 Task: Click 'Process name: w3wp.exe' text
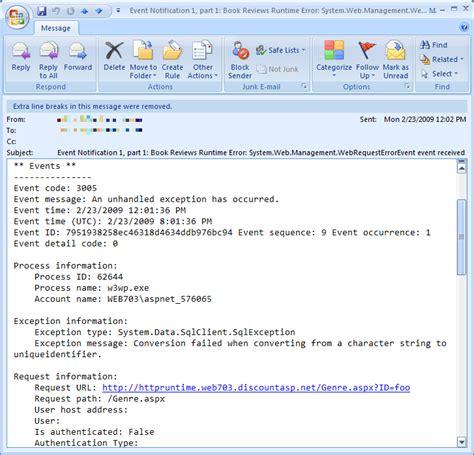pyautogui.click(x=92, y=288)
